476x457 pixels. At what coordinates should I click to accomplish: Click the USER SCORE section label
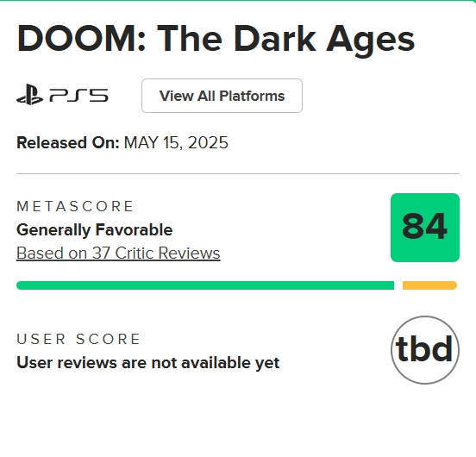coord(78,339)
